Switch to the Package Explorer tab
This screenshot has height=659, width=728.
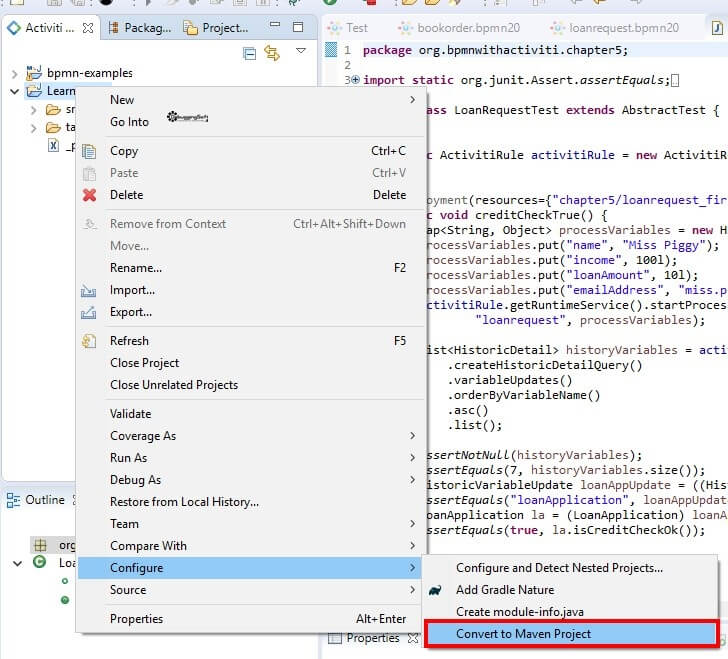(140, 28)
